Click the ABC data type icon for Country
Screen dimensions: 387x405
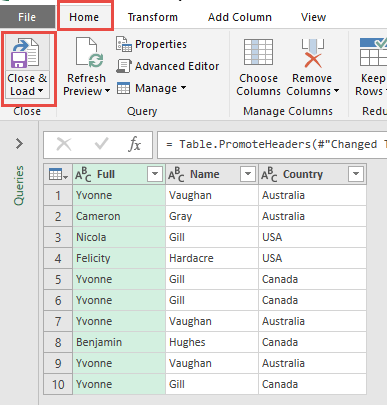point(269,174)
